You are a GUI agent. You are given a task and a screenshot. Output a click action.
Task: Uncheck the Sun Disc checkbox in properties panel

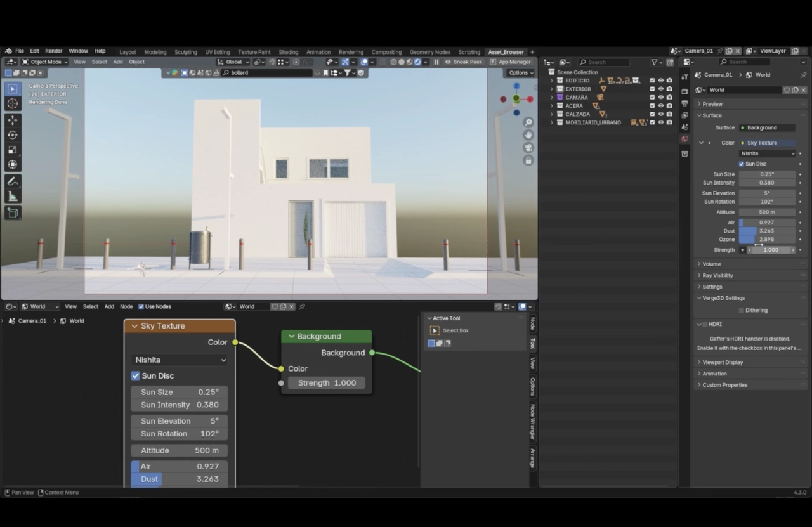point(742,164)
